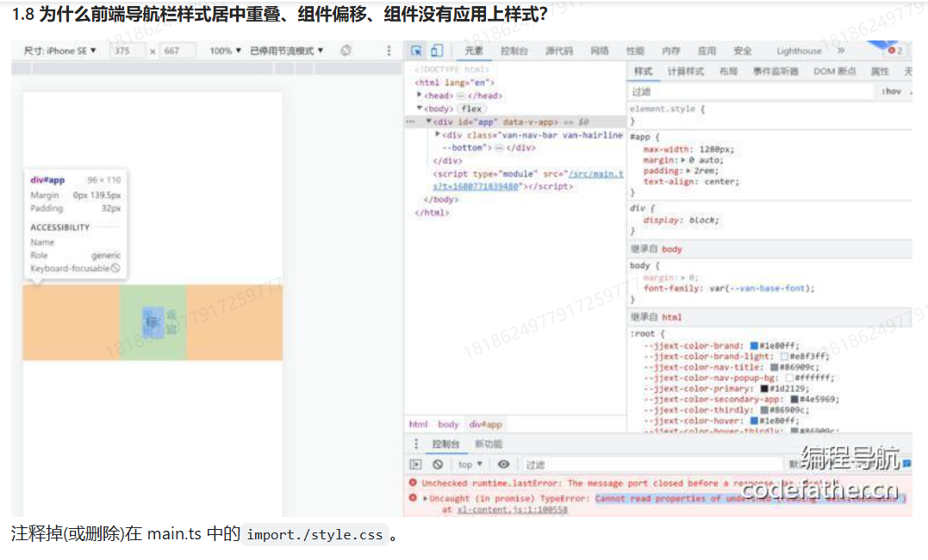Click the Uncaught TypeError error icon
The width and height of the screenshot is (928, 560).
[413, 499]
